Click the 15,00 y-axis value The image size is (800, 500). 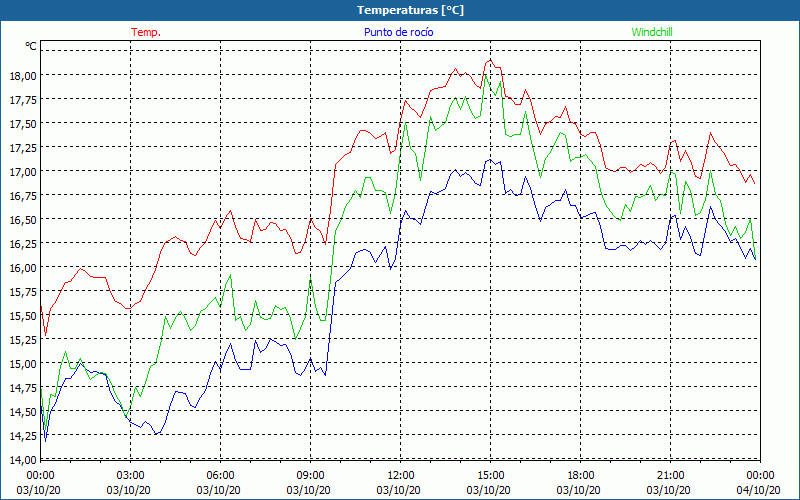point(23,363)
